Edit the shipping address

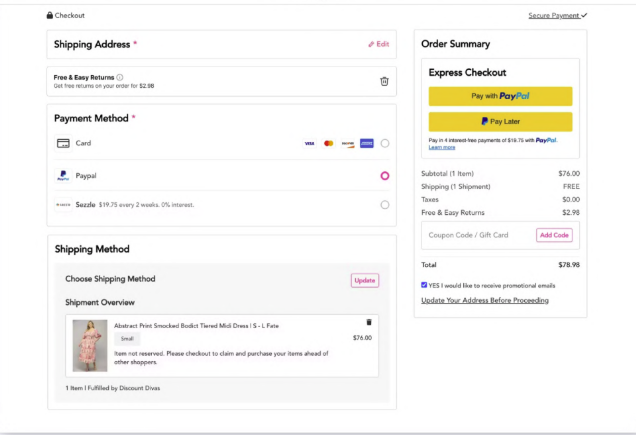point(378,44)
